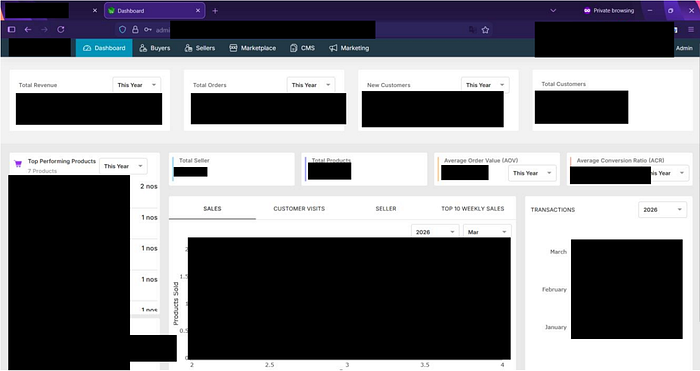Viewport: 700px width, 371px height.
Task: Toggle the browser sidebar icon
Action: (x=12, y=29)
